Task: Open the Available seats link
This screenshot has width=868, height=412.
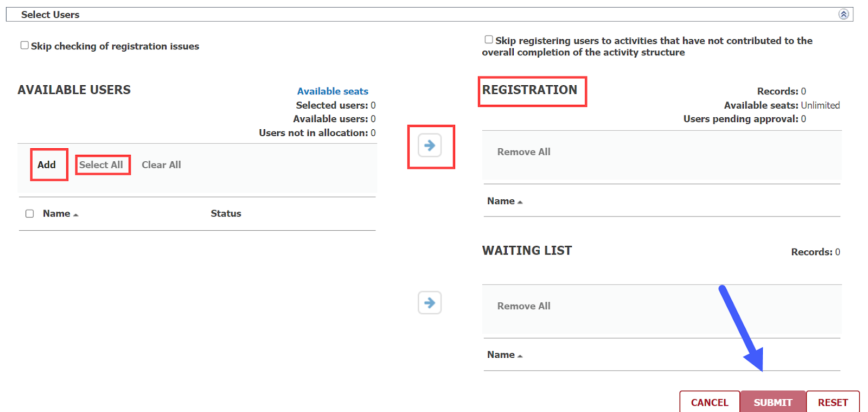Action: point(333,91)
